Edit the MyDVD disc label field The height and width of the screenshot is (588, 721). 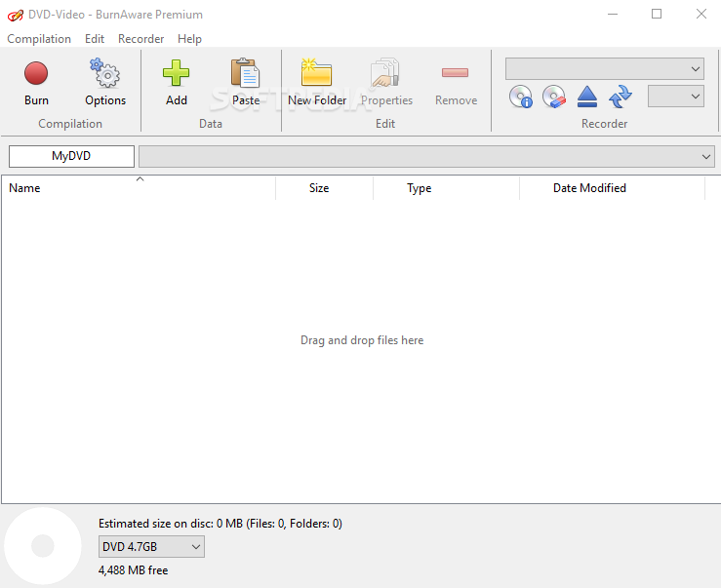point(71,156)
